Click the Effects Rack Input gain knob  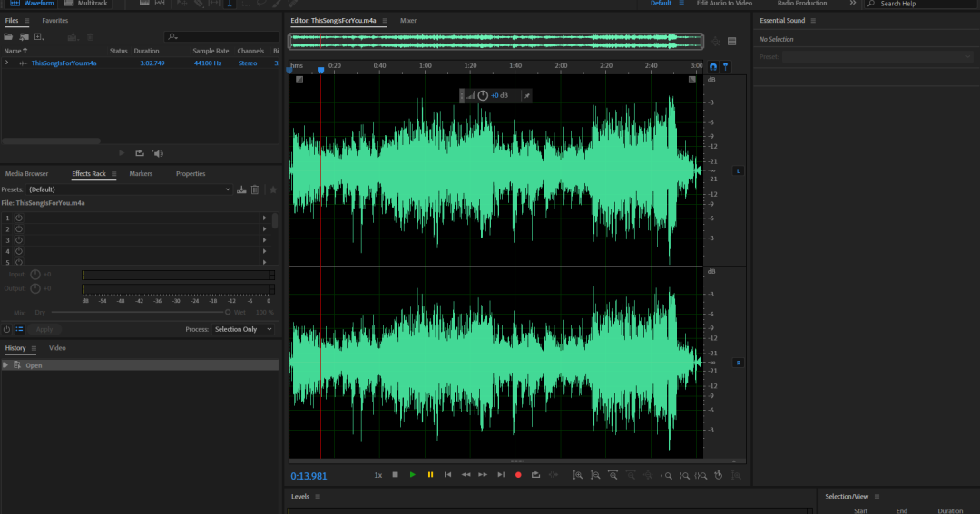click(35, 274)
